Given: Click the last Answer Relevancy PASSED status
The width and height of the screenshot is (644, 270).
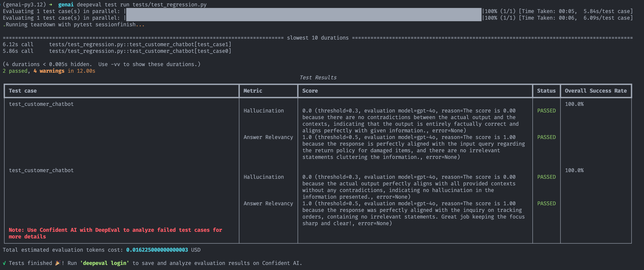Looking at the screenshot, I should [x=546, y=203].
